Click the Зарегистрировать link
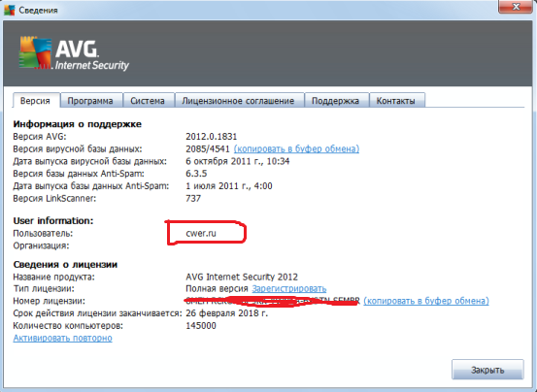537x392 pixels. tap(289, 288)
